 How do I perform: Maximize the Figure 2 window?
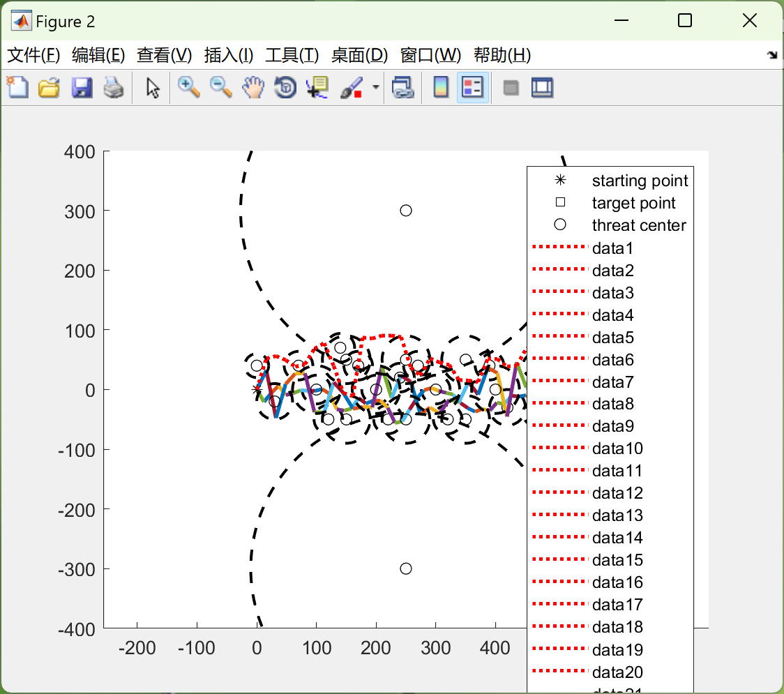coord(685,20)
